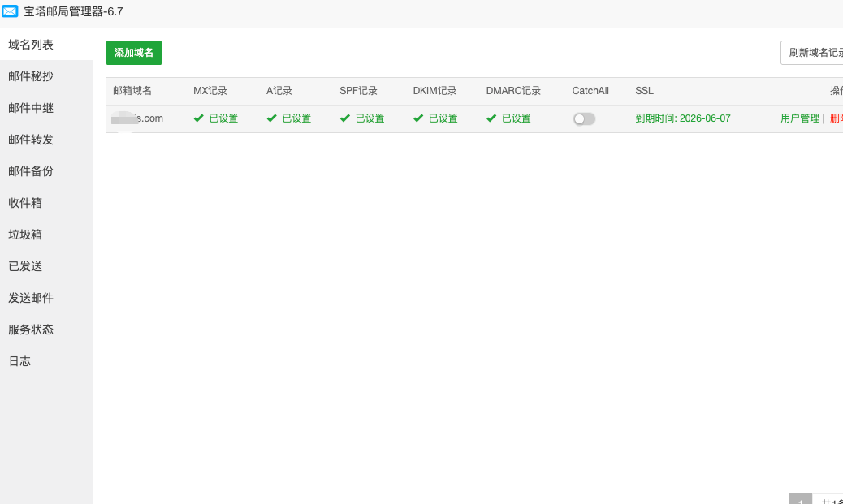The image size is (843, 504).
Task: Click the blue mail app icon
Action: 11,11
